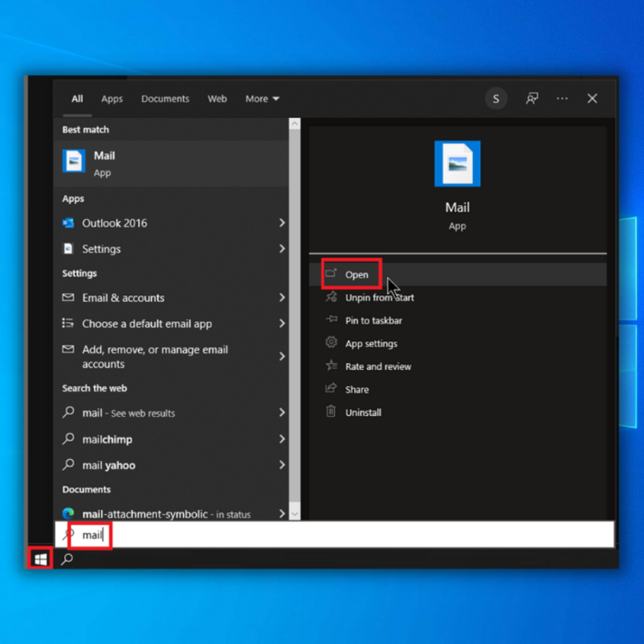Click the user account avatar S
The image size is (644, 644).
[x=496, y=99]
